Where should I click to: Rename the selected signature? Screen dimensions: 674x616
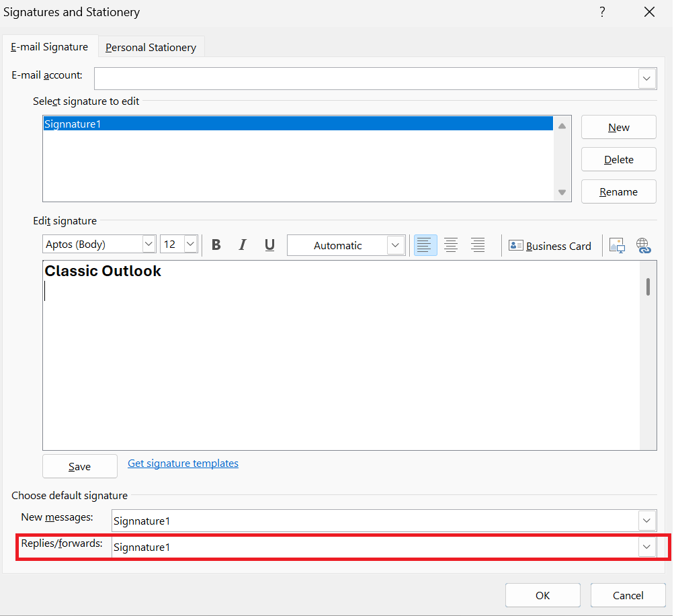618,191
